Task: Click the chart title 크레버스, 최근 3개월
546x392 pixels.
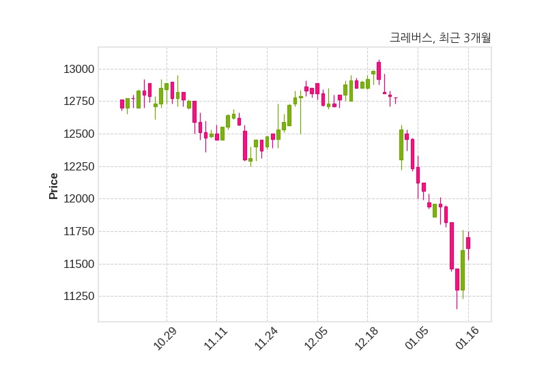Action: [440, 38]
